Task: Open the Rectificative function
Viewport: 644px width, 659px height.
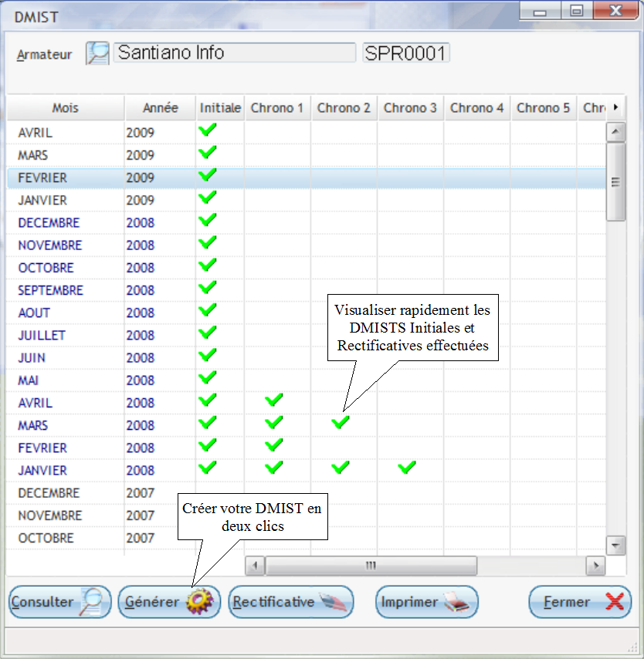Action: 291,602
